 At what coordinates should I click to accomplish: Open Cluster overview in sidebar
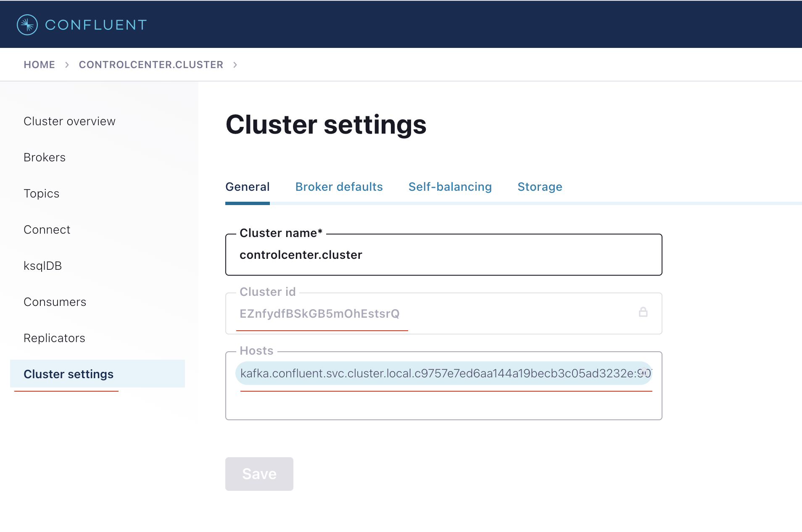pyautogui.click(x=69, y=121)
